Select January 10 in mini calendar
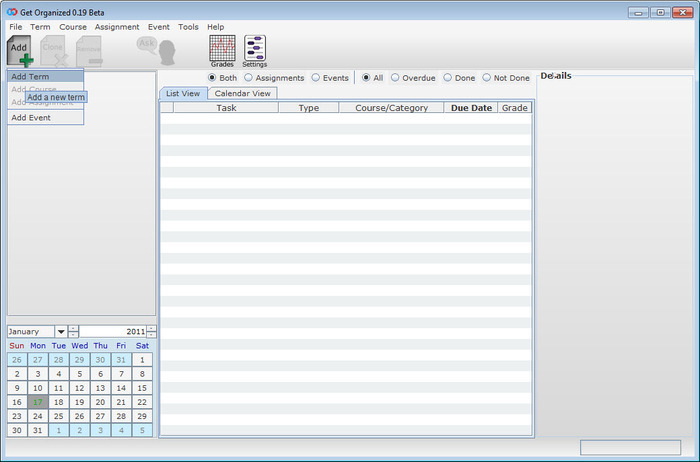Viewport: 700px width, 462px height. [38, 388]
